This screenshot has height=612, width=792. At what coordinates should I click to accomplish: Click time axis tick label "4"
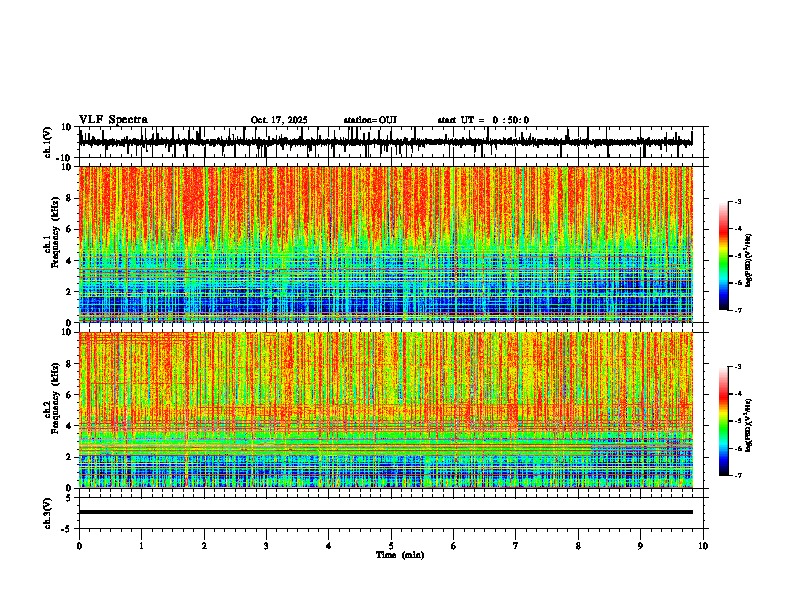(x=329, y=546)
